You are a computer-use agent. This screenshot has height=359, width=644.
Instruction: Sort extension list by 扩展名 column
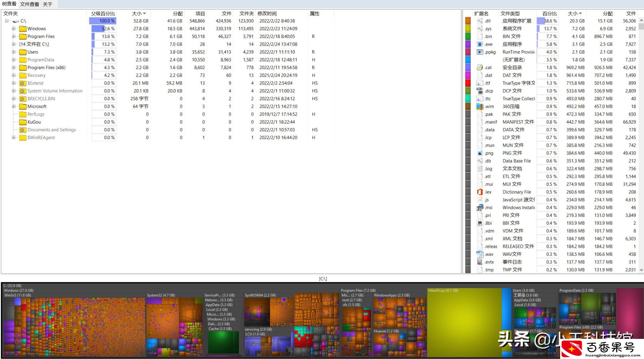[481, 13]
